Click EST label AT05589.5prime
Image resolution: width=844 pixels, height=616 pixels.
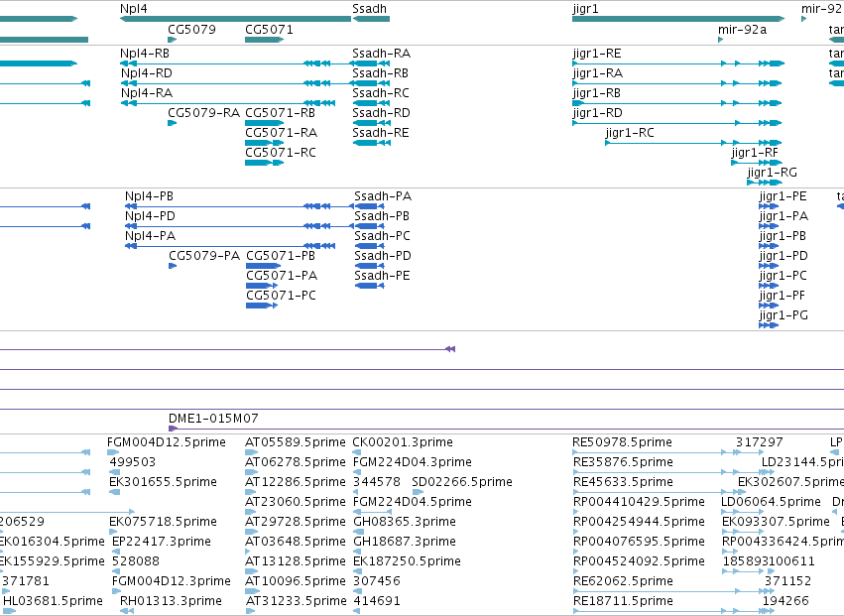tap(295, 442)
